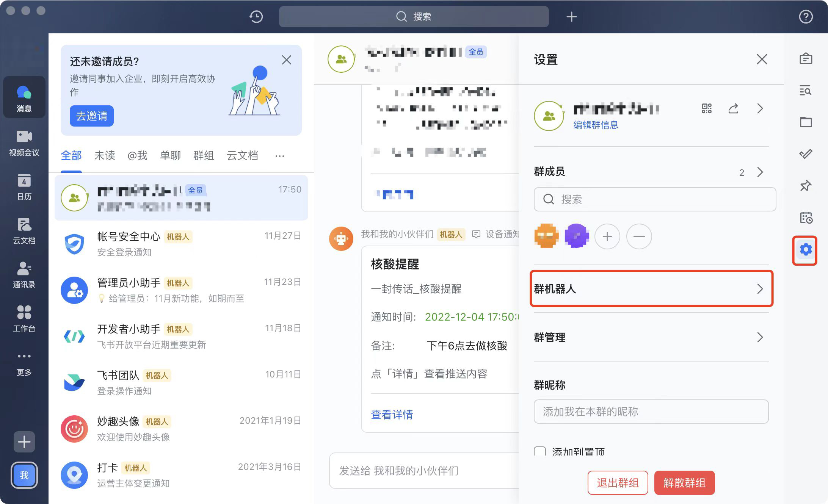
Task: Click the share group arrow icon
Action: 733,109
